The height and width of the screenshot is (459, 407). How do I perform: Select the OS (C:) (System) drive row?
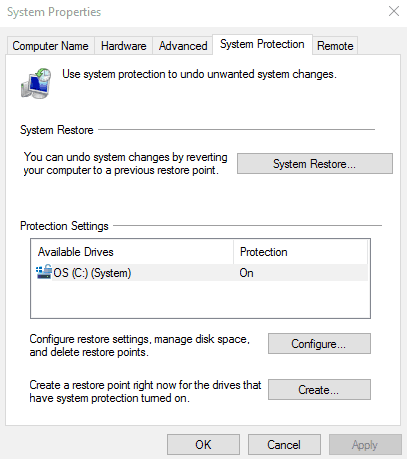(x=202, y=273)
